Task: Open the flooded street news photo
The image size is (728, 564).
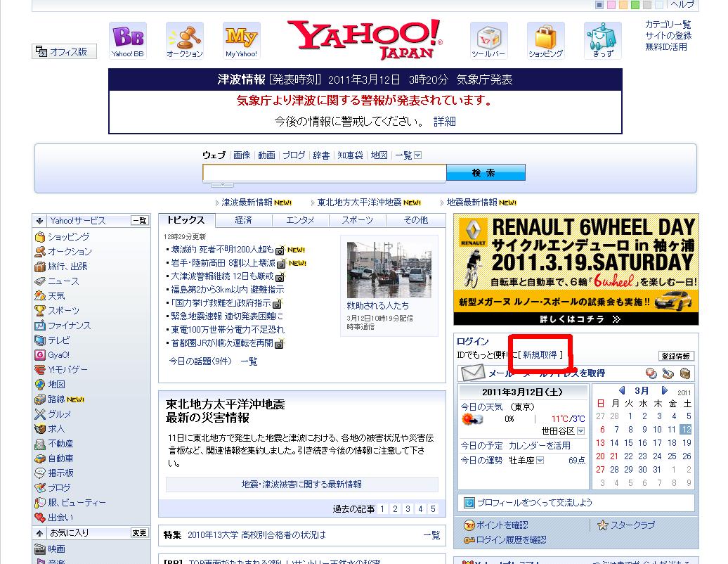Action: click(x=389, y=269)
